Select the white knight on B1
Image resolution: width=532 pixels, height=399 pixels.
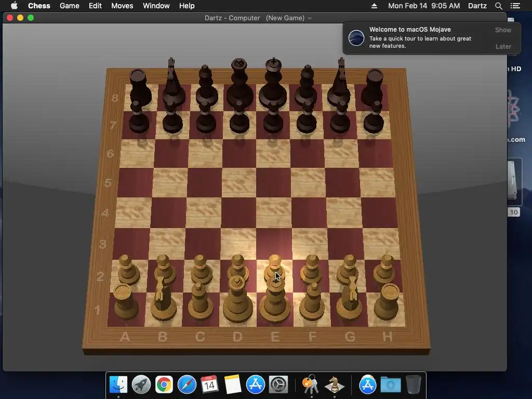point(163,300)
